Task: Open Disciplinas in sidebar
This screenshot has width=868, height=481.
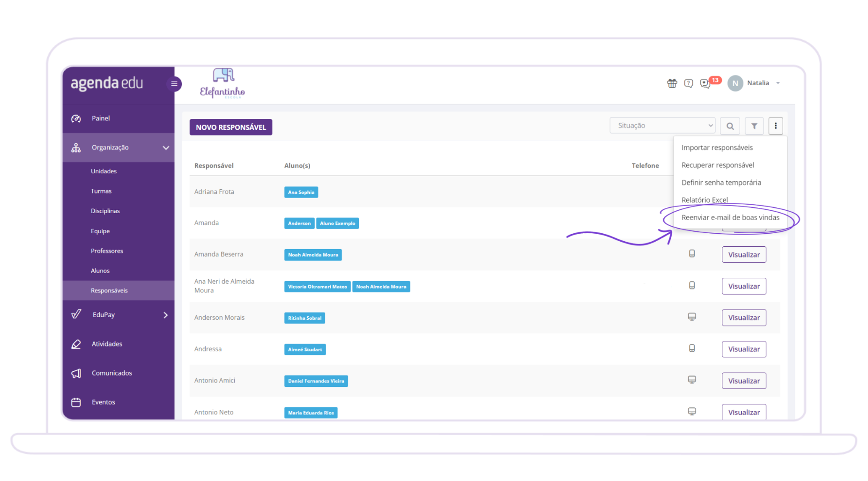Action: (x=105, y=211)
